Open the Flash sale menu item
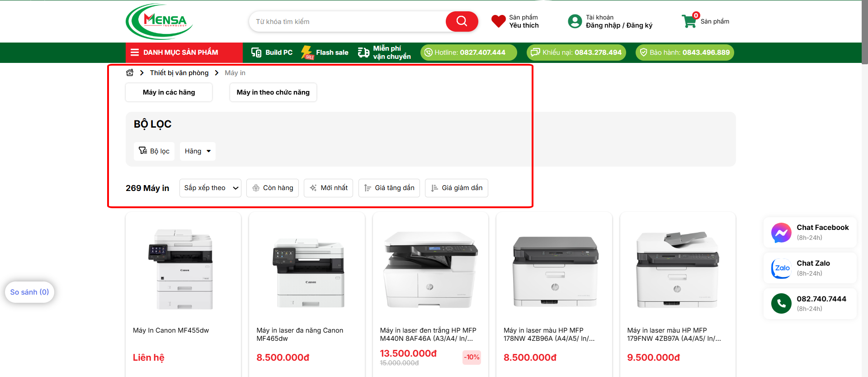 pyautogui.click(x=325, y=52)
